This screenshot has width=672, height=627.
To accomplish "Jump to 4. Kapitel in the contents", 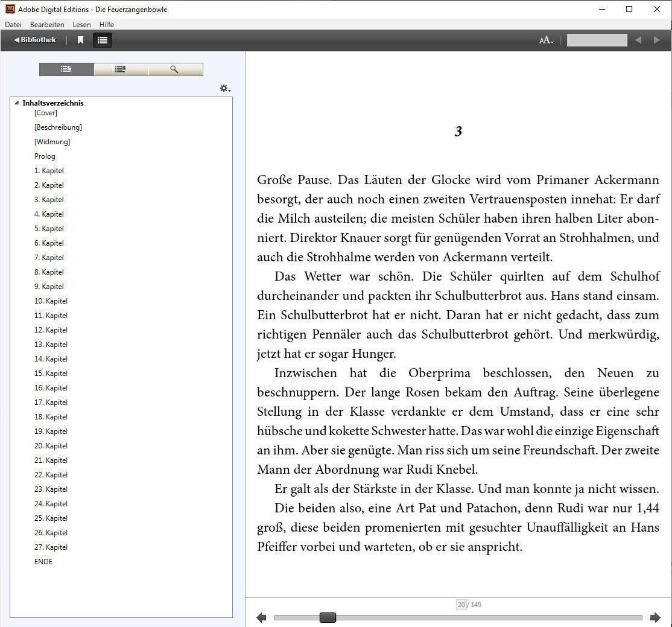I will (x=49, y=214).
